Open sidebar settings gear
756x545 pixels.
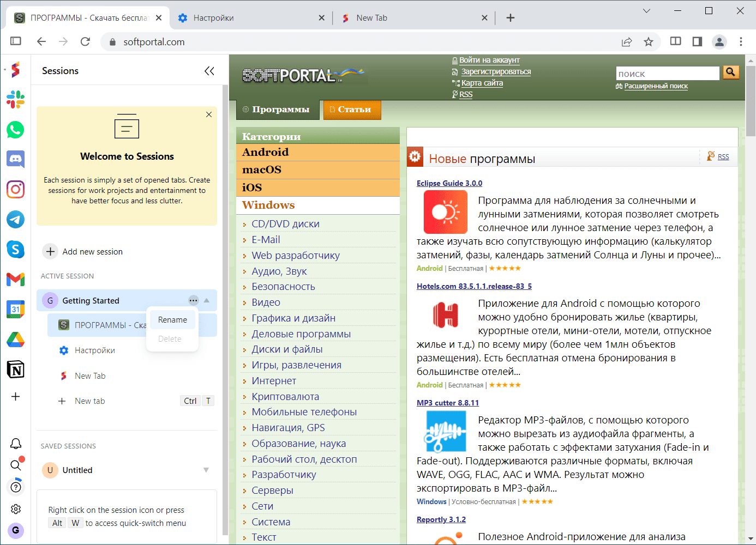16,508
